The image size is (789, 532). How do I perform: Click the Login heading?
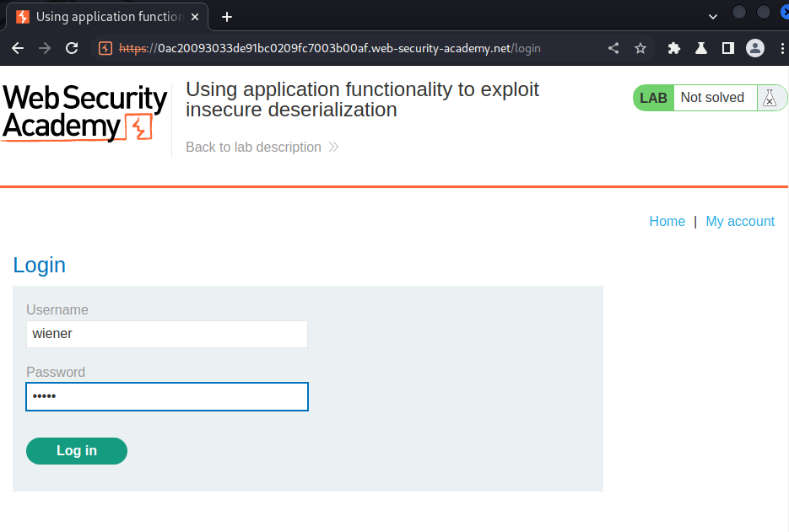[40, 265]
